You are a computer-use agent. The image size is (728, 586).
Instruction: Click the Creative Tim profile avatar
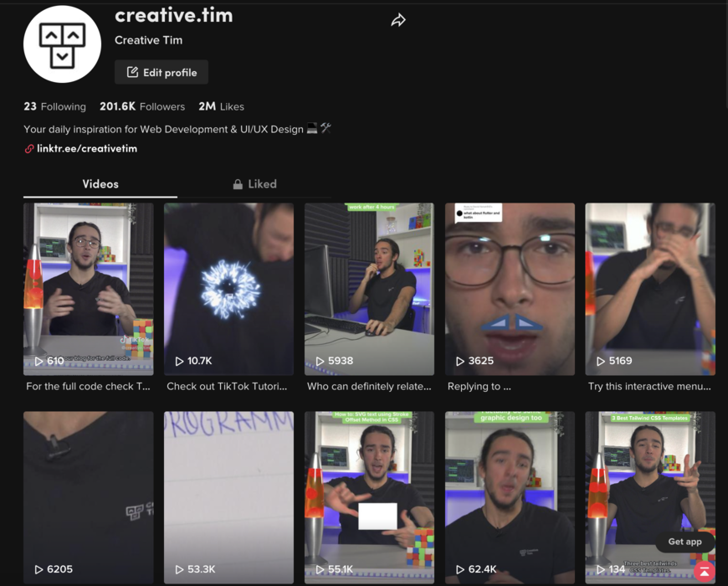[63, 44]
